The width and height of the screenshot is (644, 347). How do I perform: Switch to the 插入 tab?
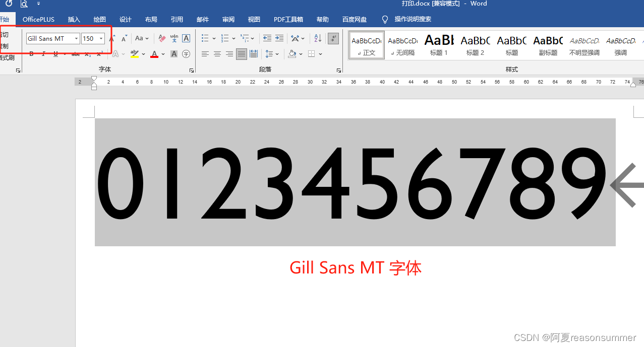pyautogui.click(x=74, y=20)
